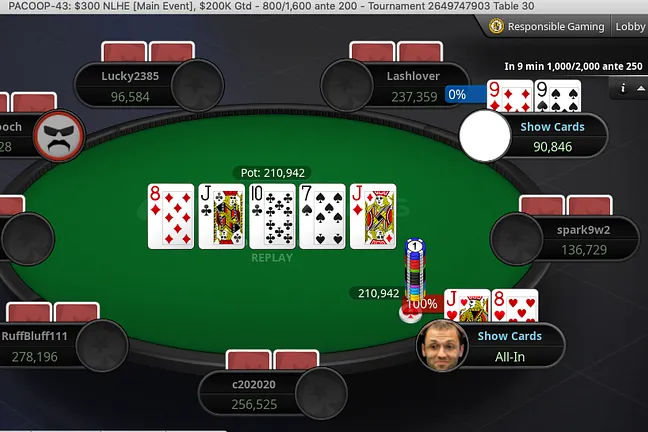This screenshot has width=648, height=432.
Task: Click Responsible Gaming label
Action: pyautogui.click(x=556, y=26)
